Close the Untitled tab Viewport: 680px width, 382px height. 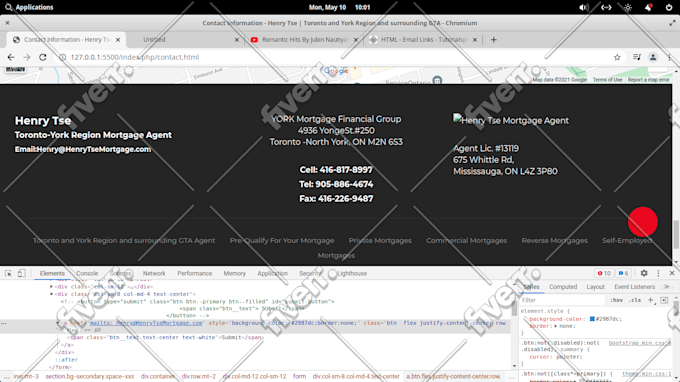(237, 40)
